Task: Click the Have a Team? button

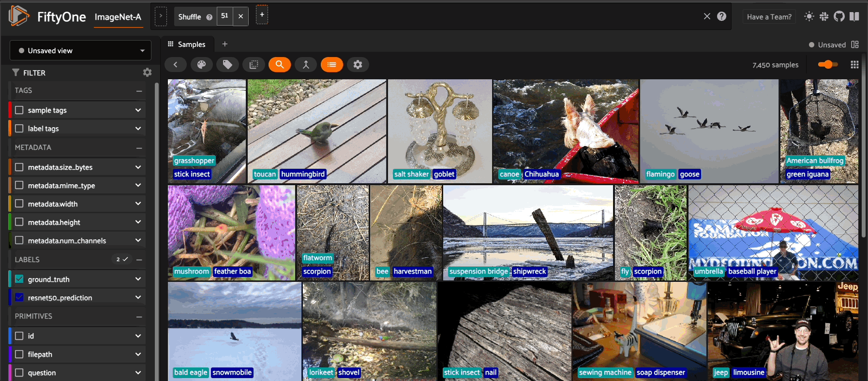Action: point(769,17)
